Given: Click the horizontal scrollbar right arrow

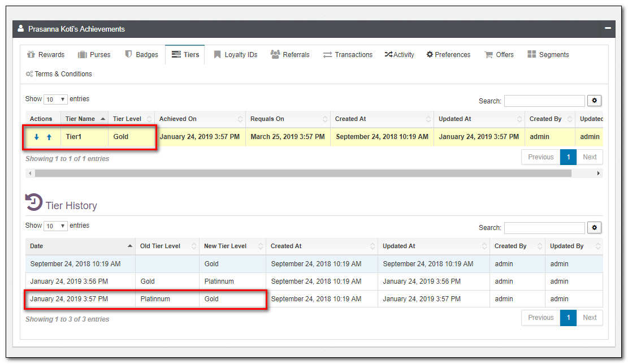Looking at the screenshot, I should pyautogui.click(x=599, y=174).
